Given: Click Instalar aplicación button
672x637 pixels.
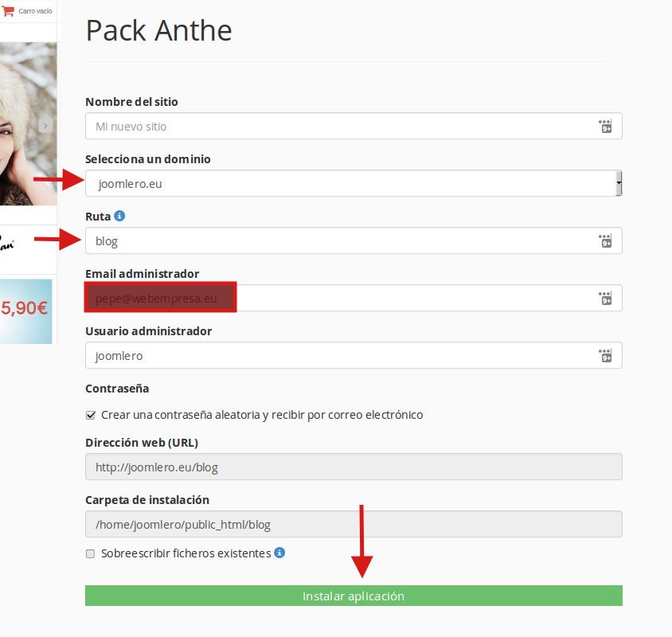Looking at the screenshot, I should click(x=354, y=596).
